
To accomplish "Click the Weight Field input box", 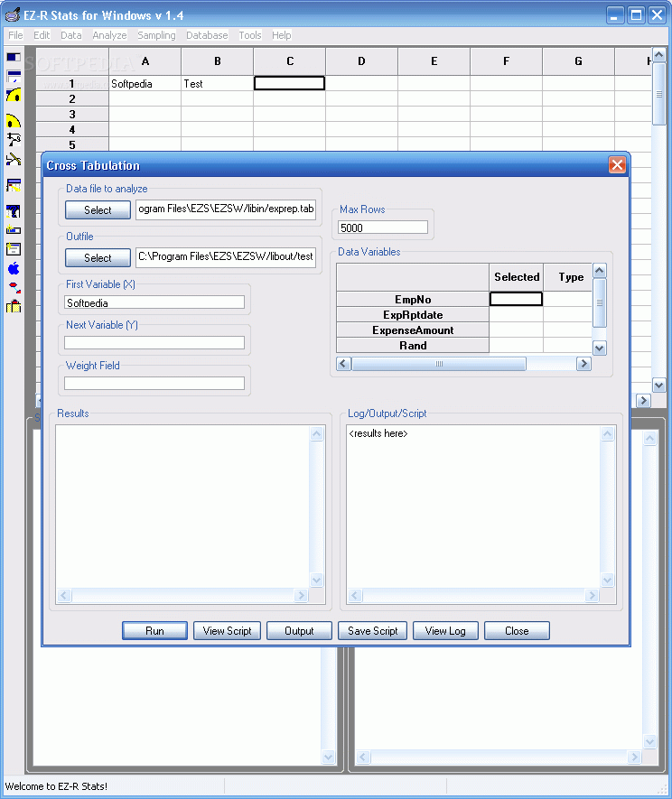I will click(x=154, y=383).
